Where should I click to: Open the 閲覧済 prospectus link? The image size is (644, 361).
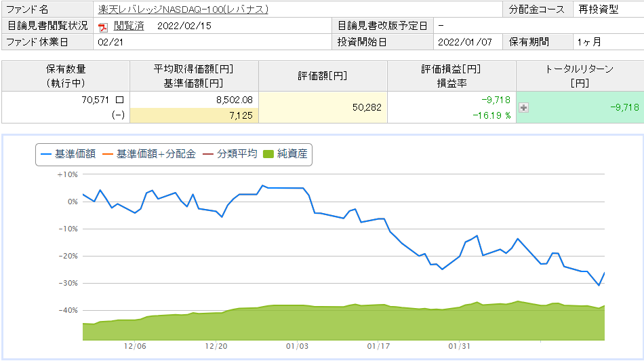[x=129, y=26]
